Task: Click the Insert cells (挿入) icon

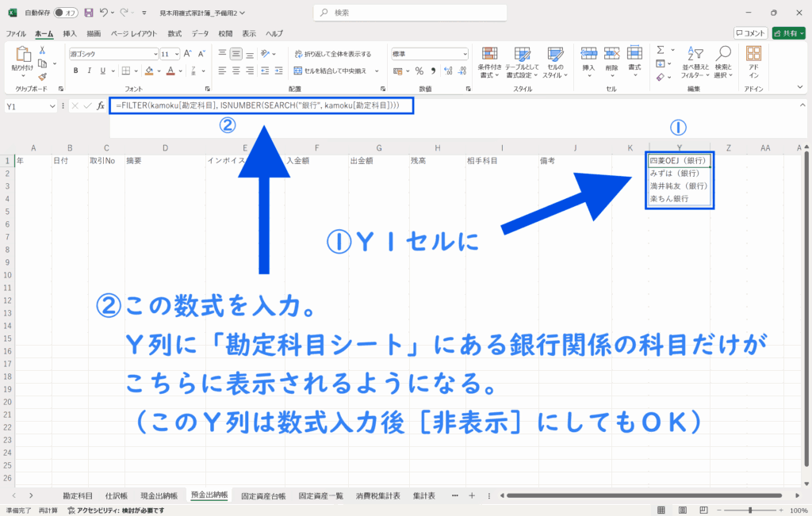Action: click(x=589, y=53)
